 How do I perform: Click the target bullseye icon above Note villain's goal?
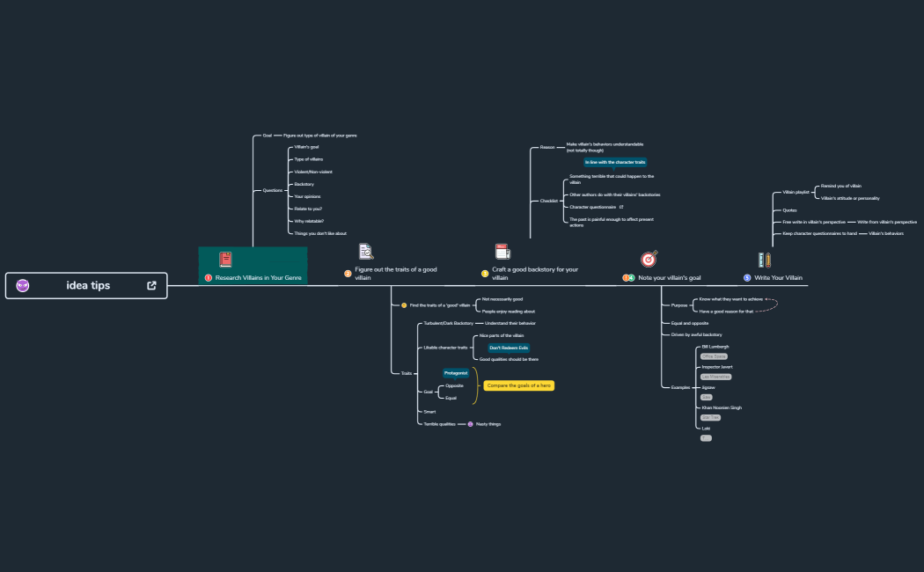(x=649, y=259)
